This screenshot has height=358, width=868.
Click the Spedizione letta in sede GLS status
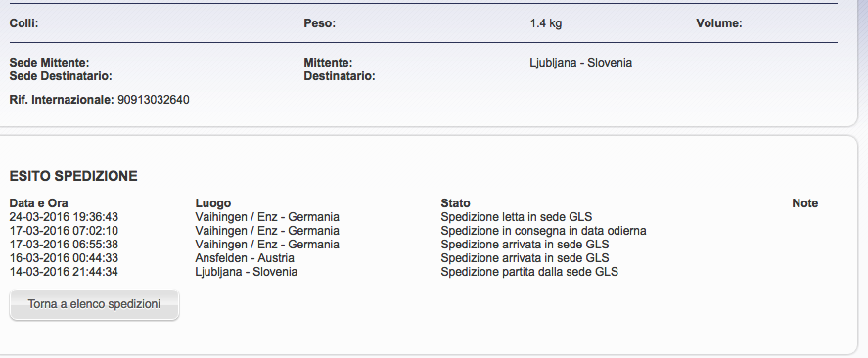tap(517, 217)
